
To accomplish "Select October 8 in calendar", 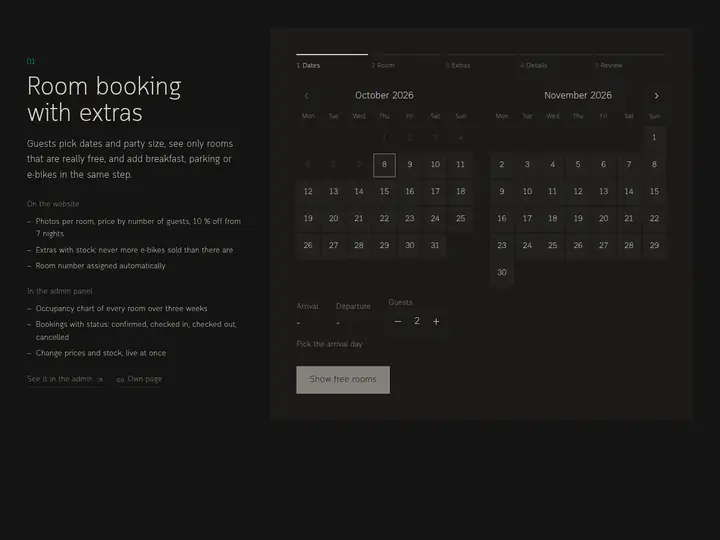I will tap(384, 165).
